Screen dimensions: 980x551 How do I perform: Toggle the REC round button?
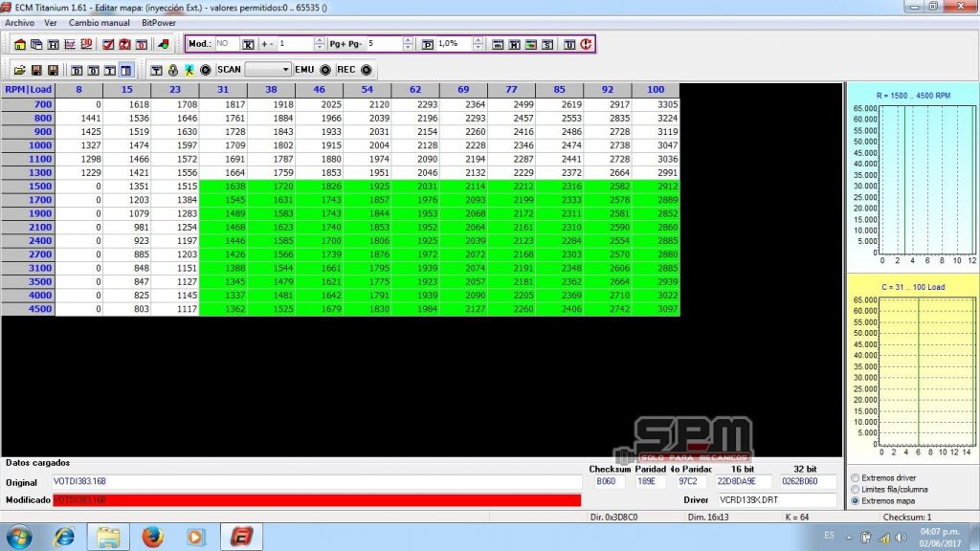click(367, 70)
